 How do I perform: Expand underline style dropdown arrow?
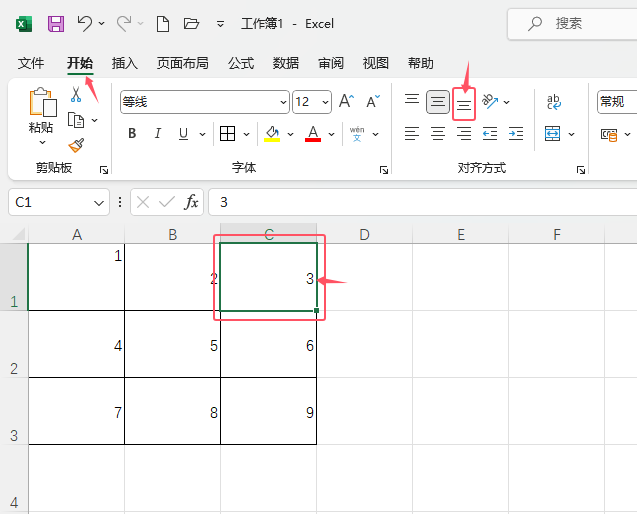pyautogui.click(x=202, y=134)
